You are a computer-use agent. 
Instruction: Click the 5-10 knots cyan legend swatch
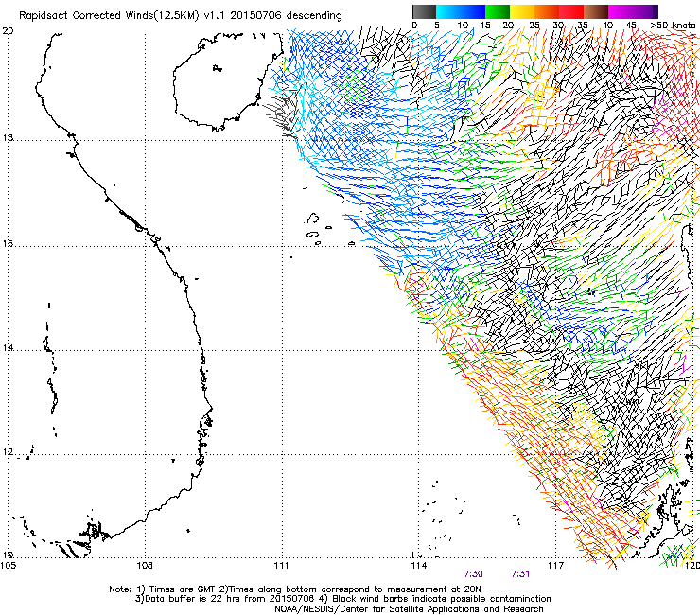pyautogui.click(x=448, y=11)
